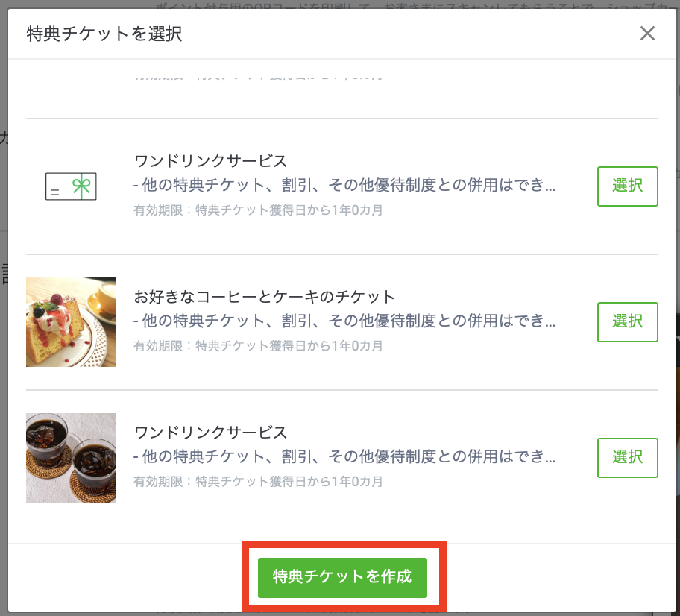Click the 特典チケットを選択 dialog heading
This screenshot has width=680, height=616.
tap(104, 34)
